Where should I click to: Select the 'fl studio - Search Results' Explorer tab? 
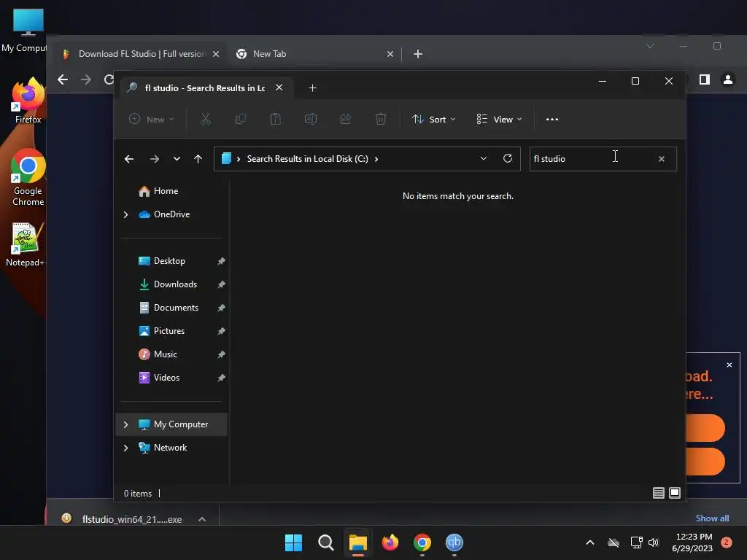pos(205,88)
